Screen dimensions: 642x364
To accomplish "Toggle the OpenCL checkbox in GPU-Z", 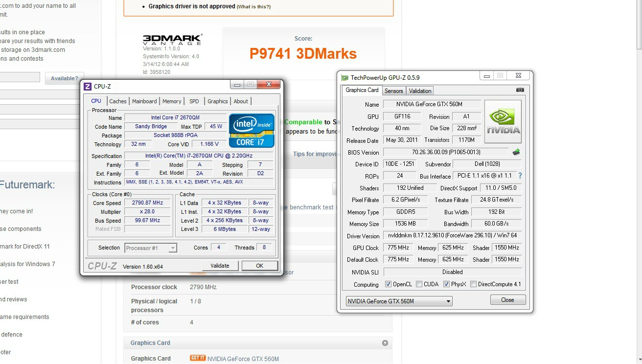I will click(x=388, y=284).
